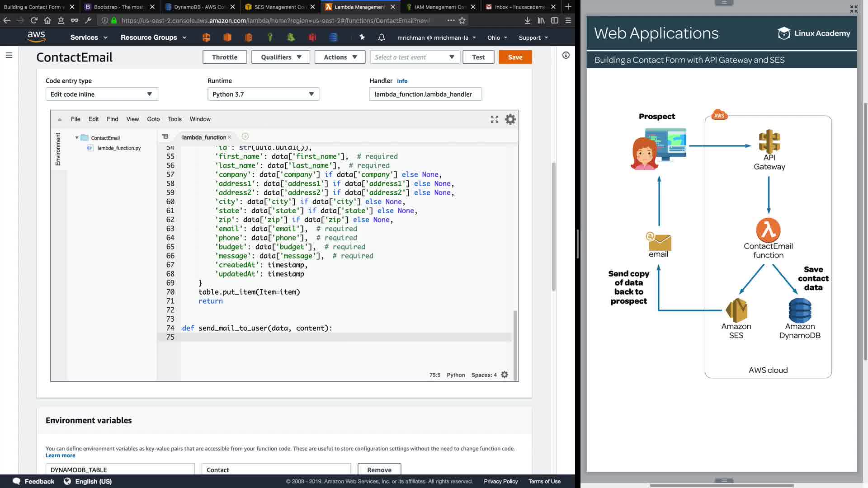The height and width of the screenshot is (488, 868).
Task: Open the hamburger side navigation menu
Action: pyautogui.click(x=9, y=55)
